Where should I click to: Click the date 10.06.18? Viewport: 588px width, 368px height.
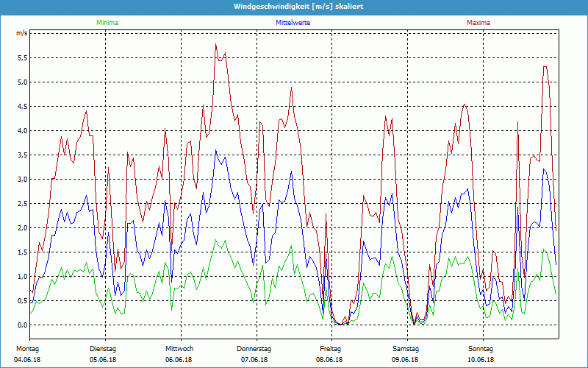481,360
